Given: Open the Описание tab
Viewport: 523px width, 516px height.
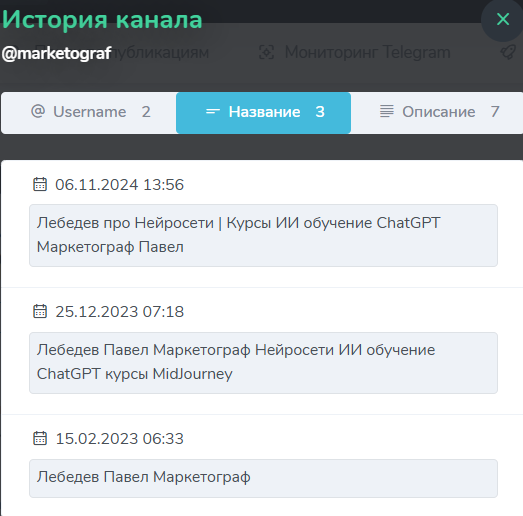Looking at the screenshot, I should (437, 113).
